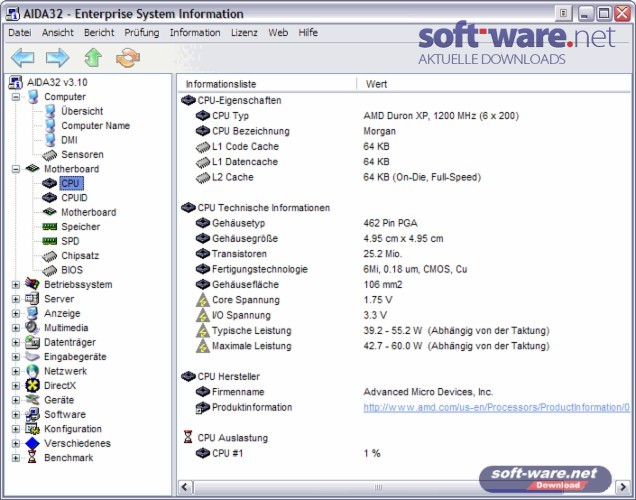Expand the Server tree node

click(x=15, y=299)
